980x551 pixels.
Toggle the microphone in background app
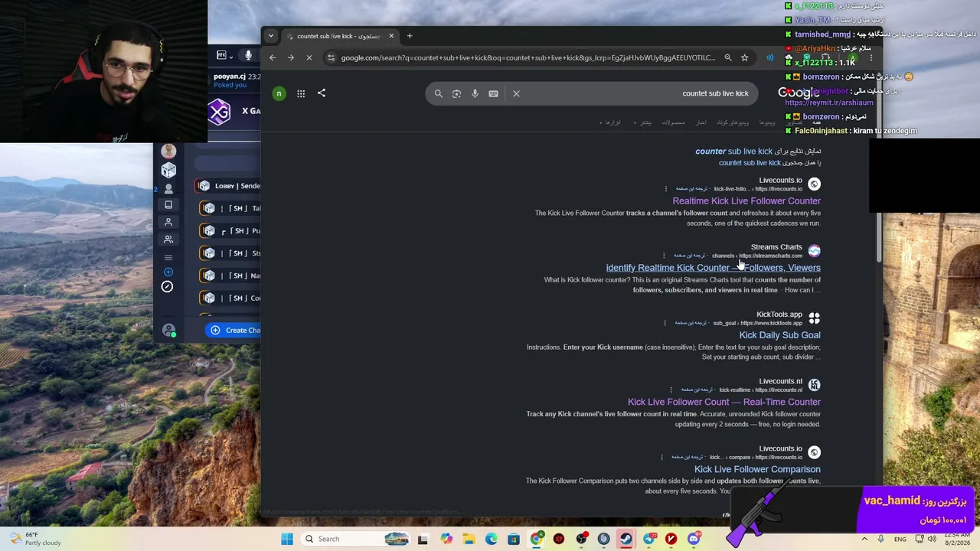pos(248,55)
